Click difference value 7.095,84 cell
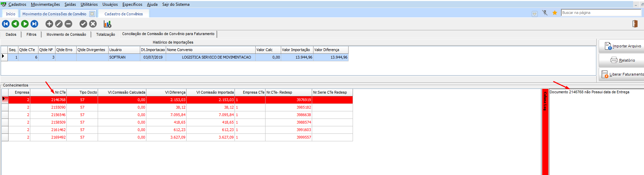 click(166, 115)
